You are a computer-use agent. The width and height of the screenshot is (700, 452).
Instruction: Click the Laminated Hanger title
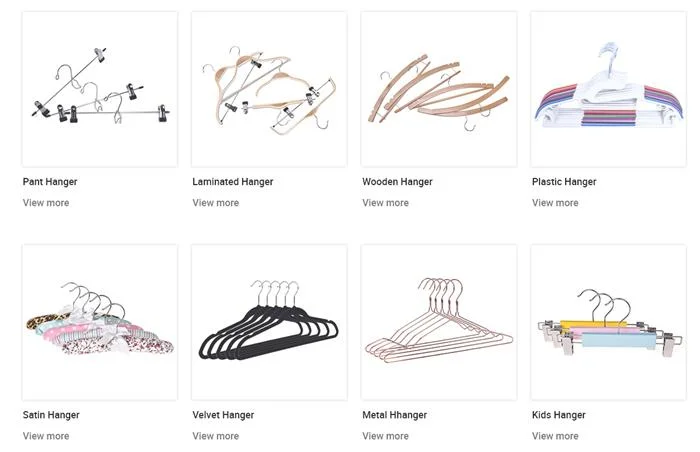pyautogui.click(x=233, y=182)
